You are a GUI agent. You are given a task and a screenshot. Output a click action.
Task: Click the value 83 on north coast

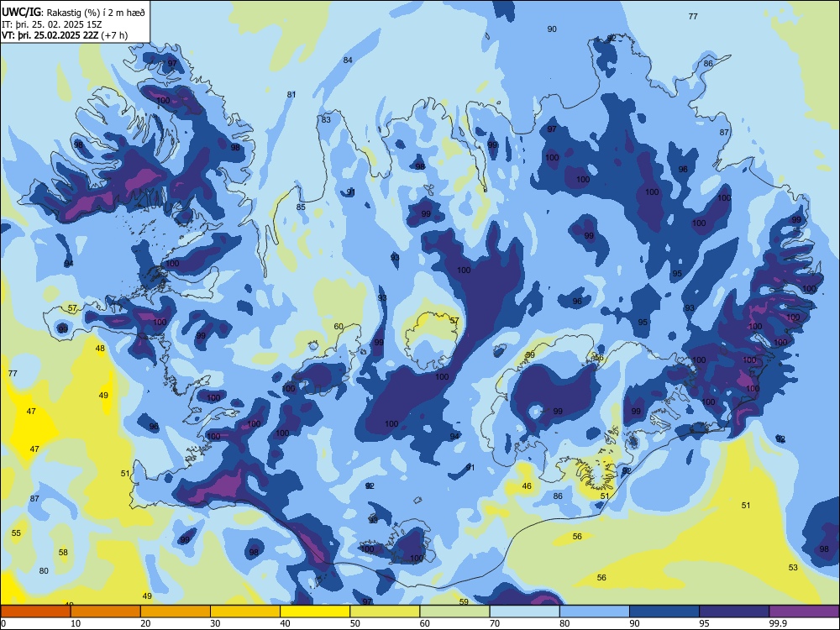(x=326, y=120)
